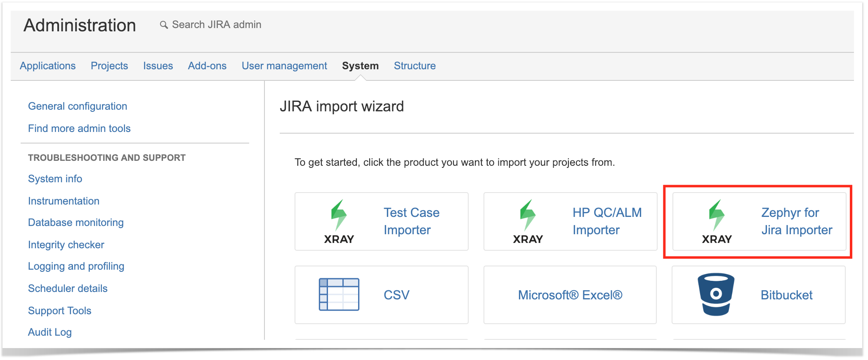Switch to the Projects tab
868x360 pixels.
point(109,66)
